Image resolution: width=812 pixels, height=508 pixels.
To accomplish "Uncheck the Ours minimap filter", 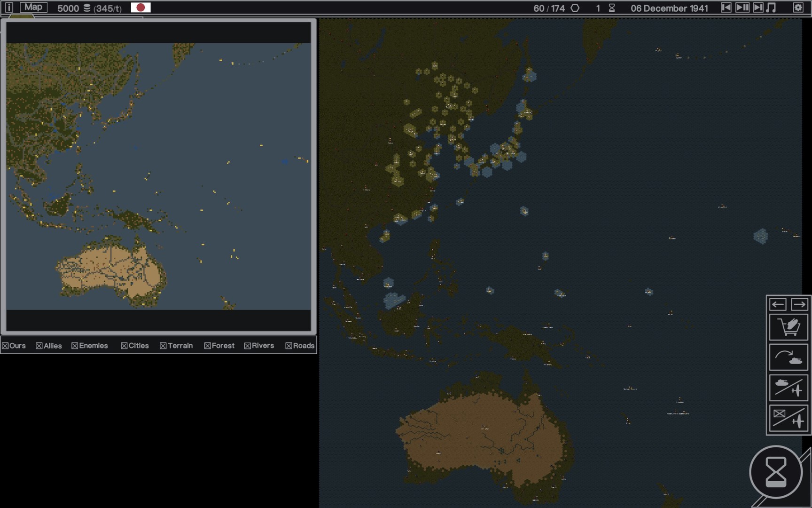I will point(5,346).
